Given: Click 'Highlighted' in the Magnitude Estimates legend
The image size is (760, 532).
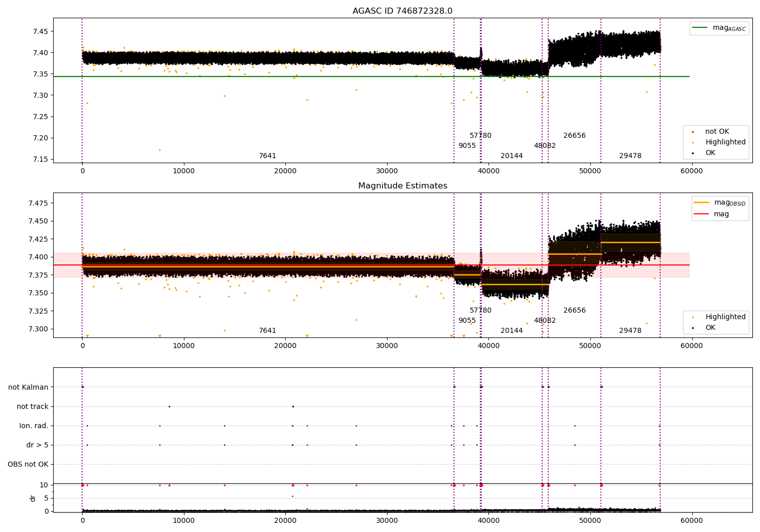Looking at the screenshot, I should [725, 317].
